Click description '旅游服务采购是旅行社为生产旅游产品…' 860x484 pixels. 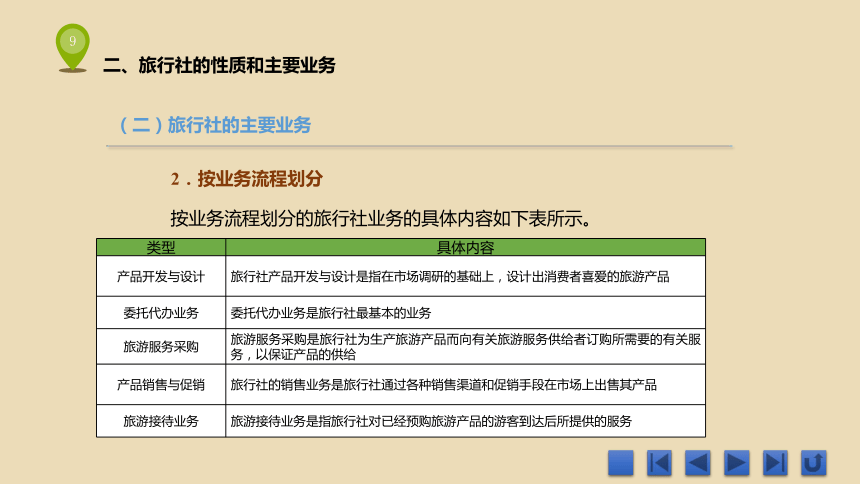point(466,347)
